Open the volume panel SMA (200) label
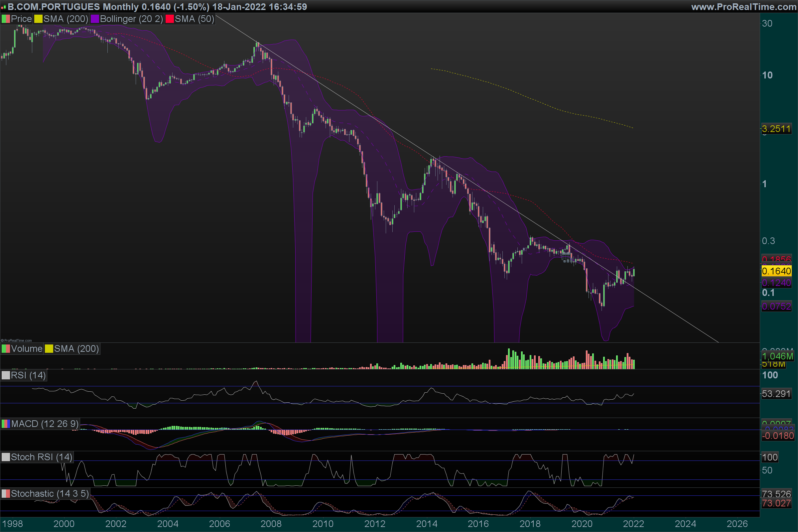 pos(76,349)
